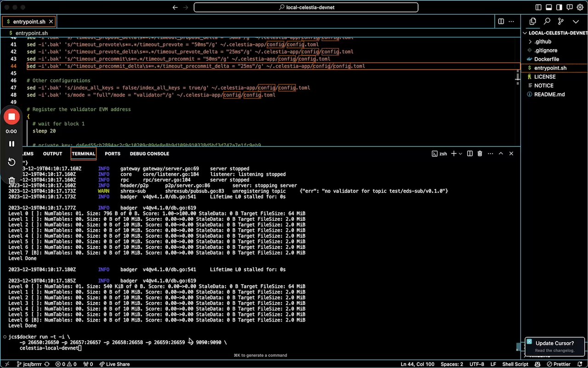Viewport: 588px width, 368px height.
Task: Click Live Share in the status bar
Action: click(x=114, y=364)
